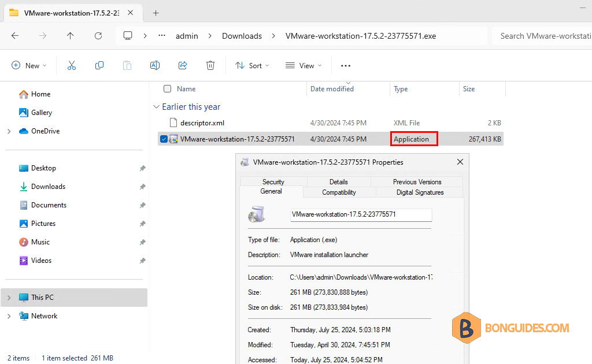Open Downloads in the sidebar
This screenshot has width=592, height=364.
[42, 187]
